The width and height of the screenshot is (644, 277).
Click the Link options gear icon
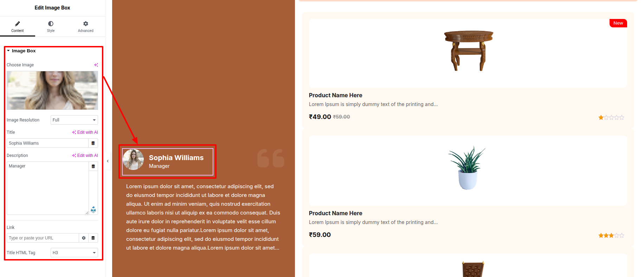(x=84, y=238)
